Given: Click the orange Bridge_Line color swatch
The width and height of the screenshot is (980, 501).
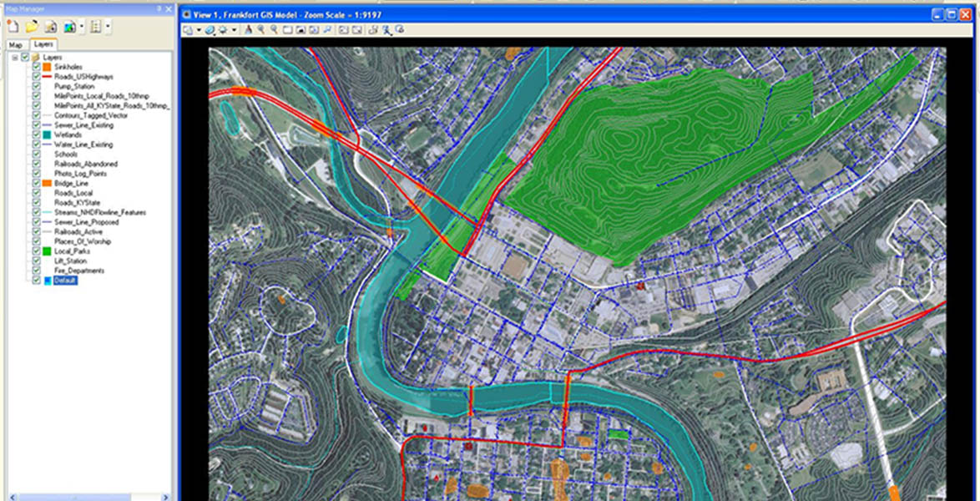Looking at the screenshot, I should [x=48, y=183].
